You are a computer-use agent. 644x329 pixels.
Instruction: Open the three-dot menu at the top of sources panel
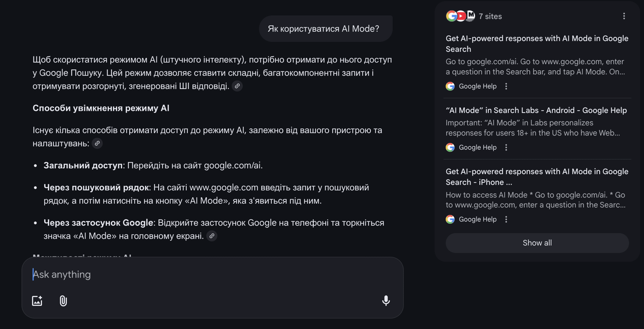coord(624,16)
